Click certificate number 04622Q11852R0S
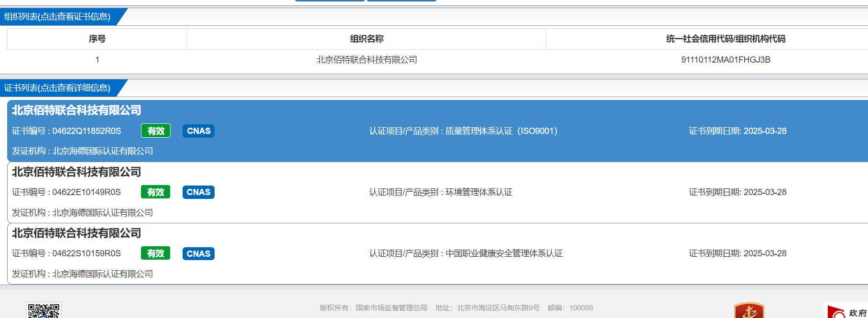Image resolution: width=868 pixels, height=318 pixels. pos(87,131)
